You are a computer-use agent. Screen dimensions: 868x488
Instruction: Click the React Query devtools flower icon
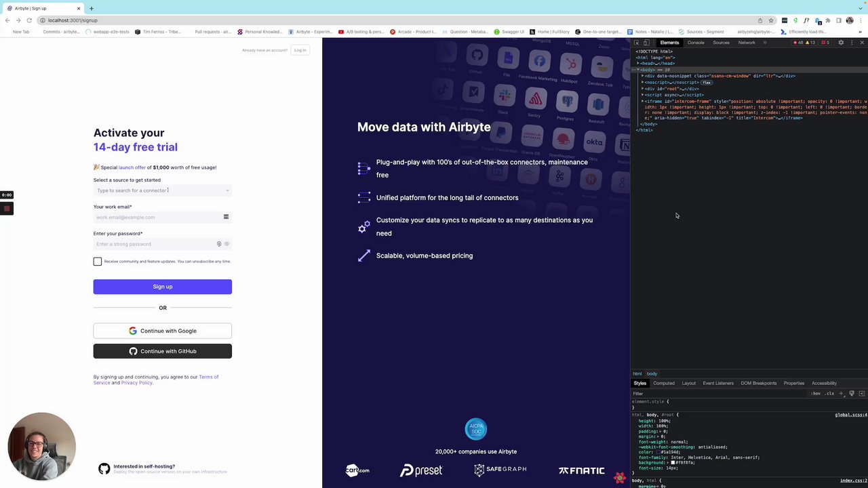pos(620,478)
